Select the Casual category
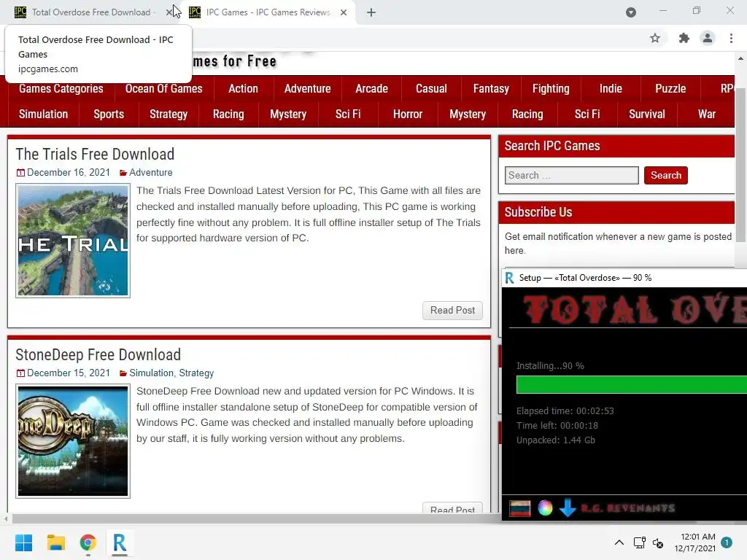 coord(431,88)
